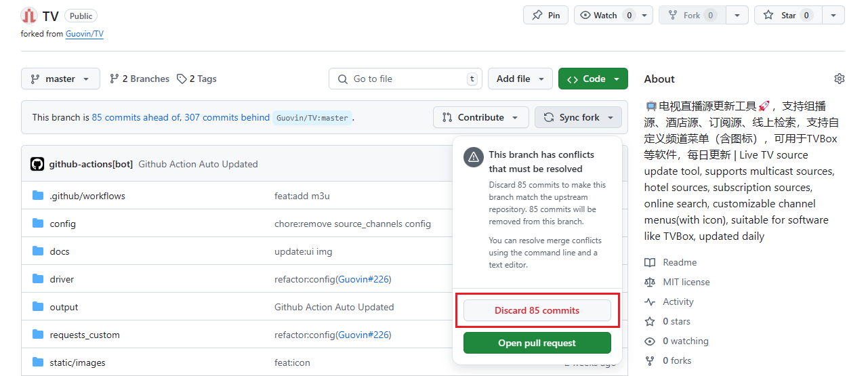The image size is (868, 376).
Task: View the 0 watching link
Action: click(x=686, y=341)
